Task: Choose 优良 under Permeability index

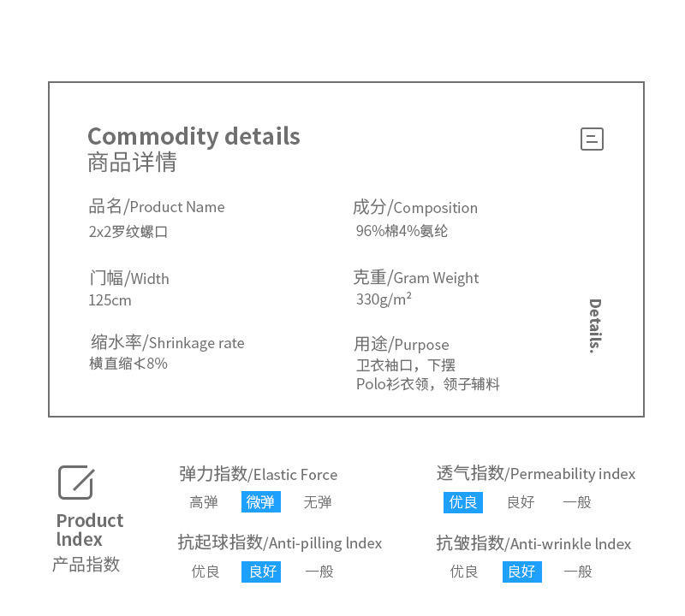Action: pos(463,502)
